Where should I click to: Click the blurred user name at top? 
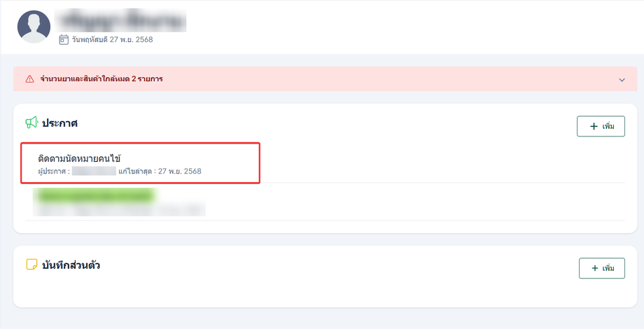pyautogui.click(x=120, y=20)
